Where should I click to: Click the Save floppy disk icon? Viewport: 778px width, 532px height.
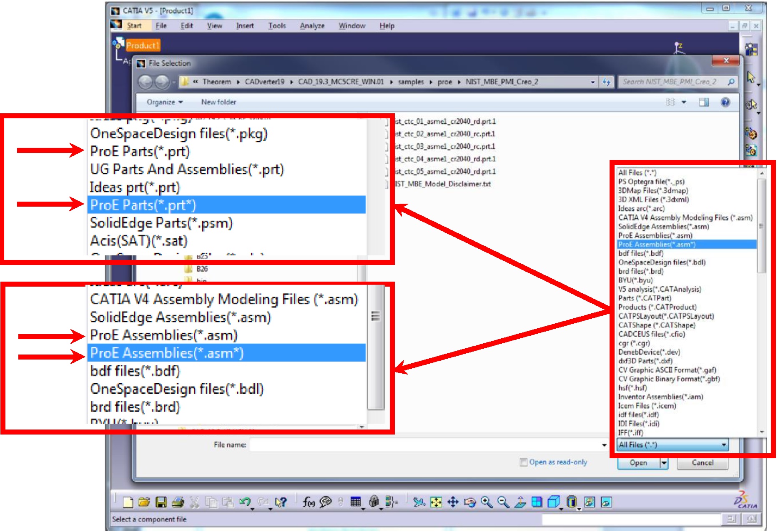point(161,502)
